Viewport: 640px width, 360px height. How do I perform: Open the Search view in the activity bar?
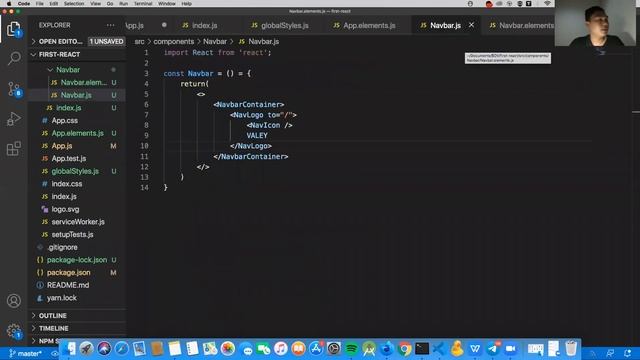coord(14,58)
